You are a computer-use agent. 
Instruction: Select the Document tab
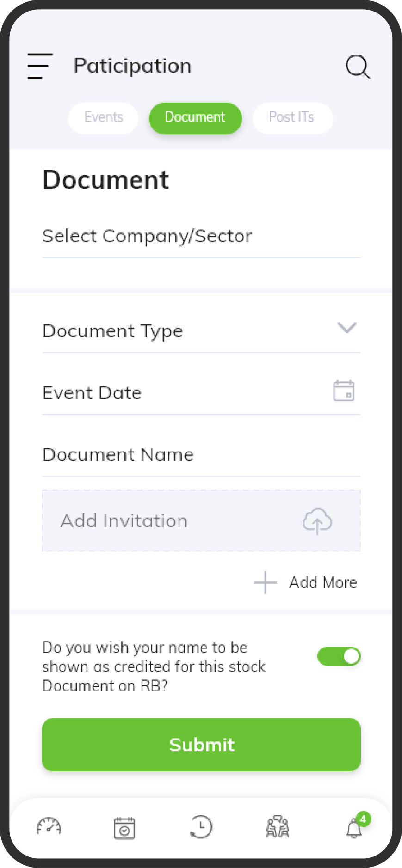pos(195,118)
